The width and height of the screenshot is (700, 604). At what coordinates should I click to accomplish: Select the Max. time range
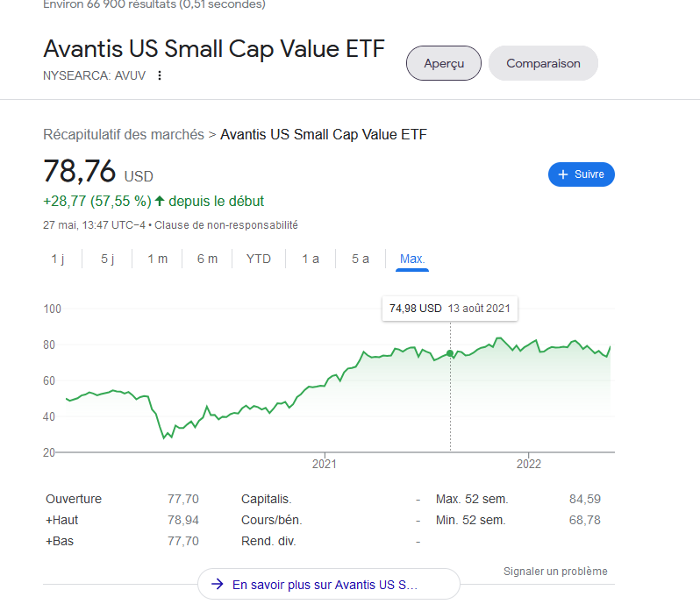tap(412, 259)
